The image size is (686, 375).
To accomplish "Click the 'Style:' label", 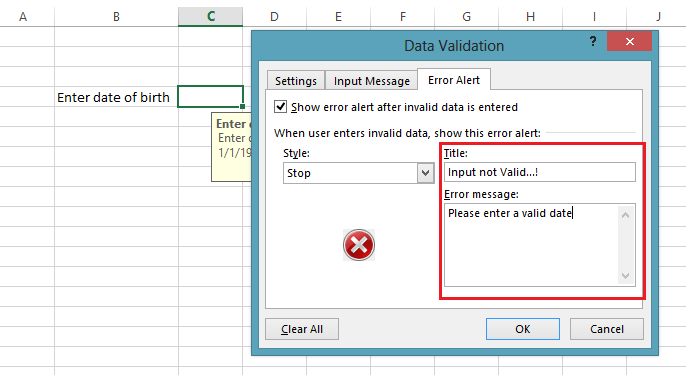I will pos(296,153).
